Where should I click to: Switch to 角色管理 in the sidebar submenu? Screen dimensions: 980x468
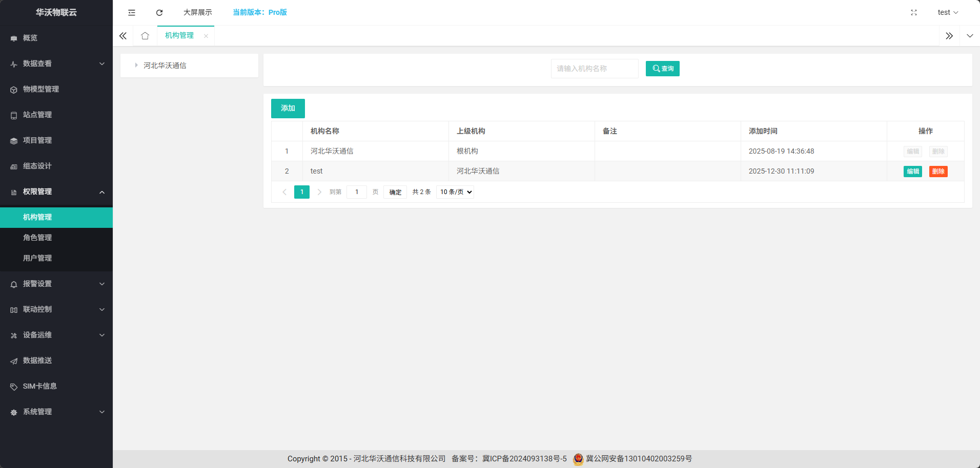coord(37,238)
